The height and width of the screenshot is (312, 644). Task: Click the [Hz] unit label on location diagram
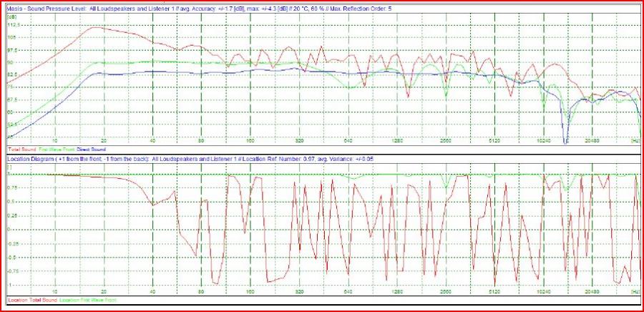(x=635, y=291)
